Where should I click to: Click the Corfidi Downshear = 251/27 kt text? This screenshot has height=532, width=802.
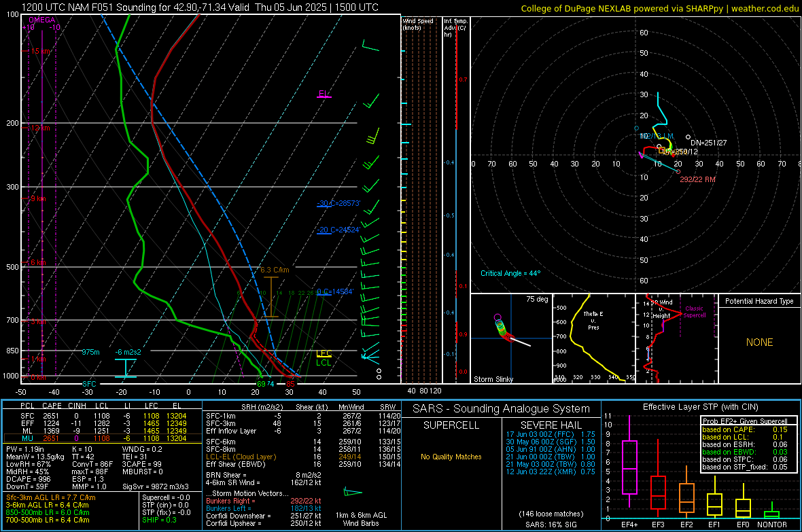pos(264,516)
